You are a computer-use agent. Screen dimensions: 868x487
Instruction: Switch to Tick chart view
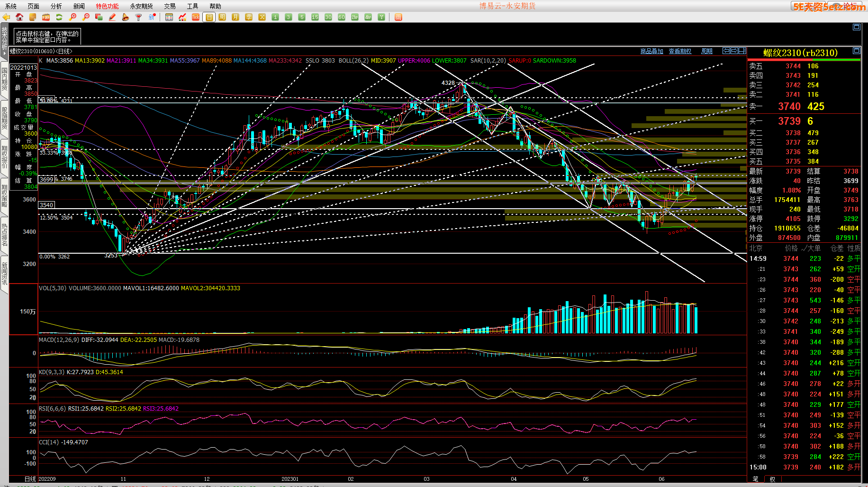pyautogui.click(x=196, y=17)
